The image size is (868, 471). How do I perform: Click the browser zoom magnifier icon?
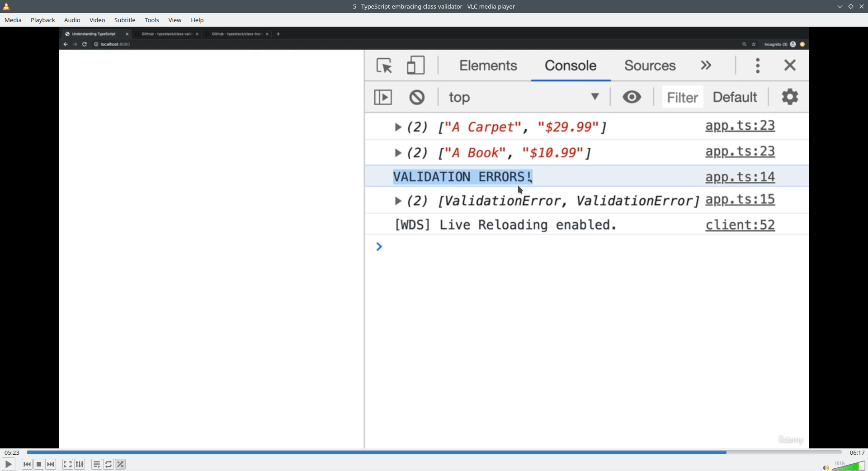[744, 44]
